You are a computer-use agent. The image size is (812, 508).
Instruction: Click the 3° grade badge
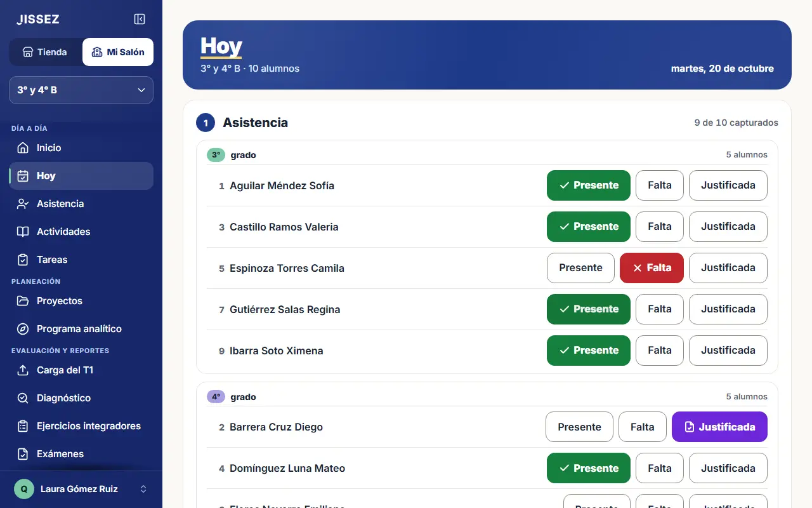[x=216, y=155]
